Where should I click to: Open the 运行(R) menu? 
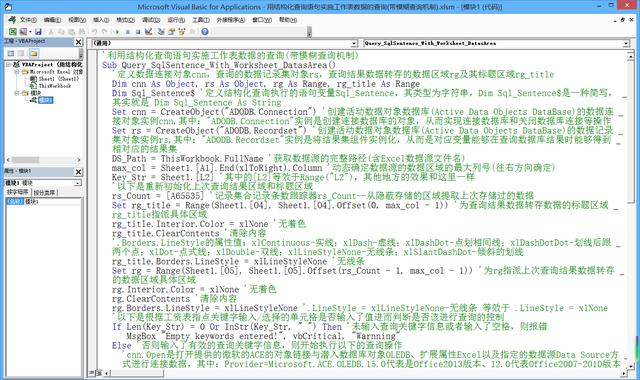coord(176,20)
